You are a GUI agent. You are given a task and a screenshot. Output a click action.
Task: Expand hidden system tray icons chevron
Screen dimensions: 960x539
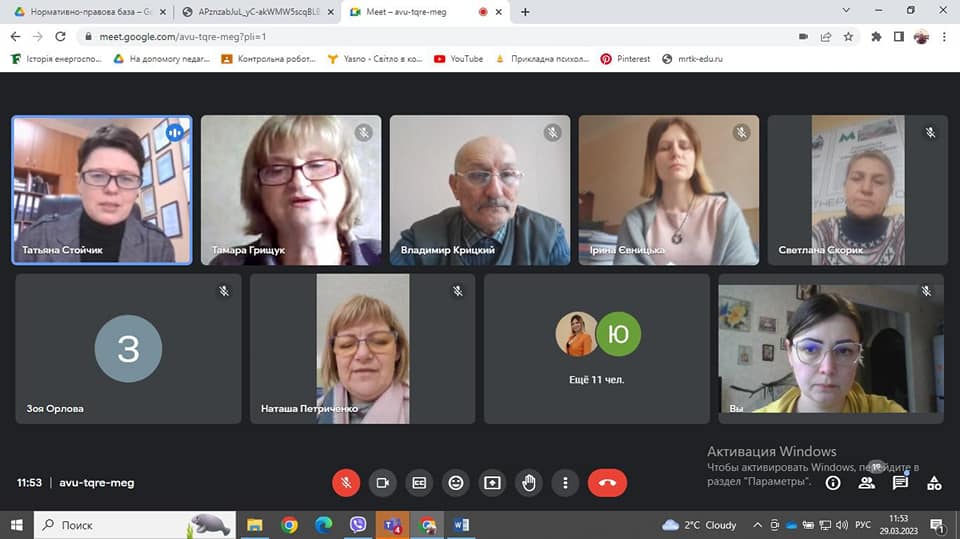757,525
